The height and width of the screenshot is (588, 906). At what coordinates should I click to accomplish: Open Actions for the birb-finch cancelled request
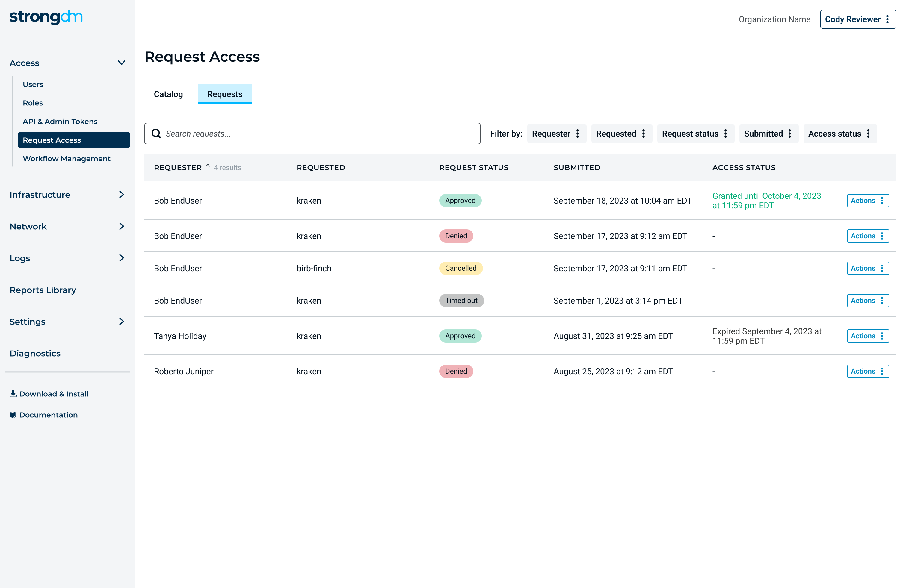[868, 268]
